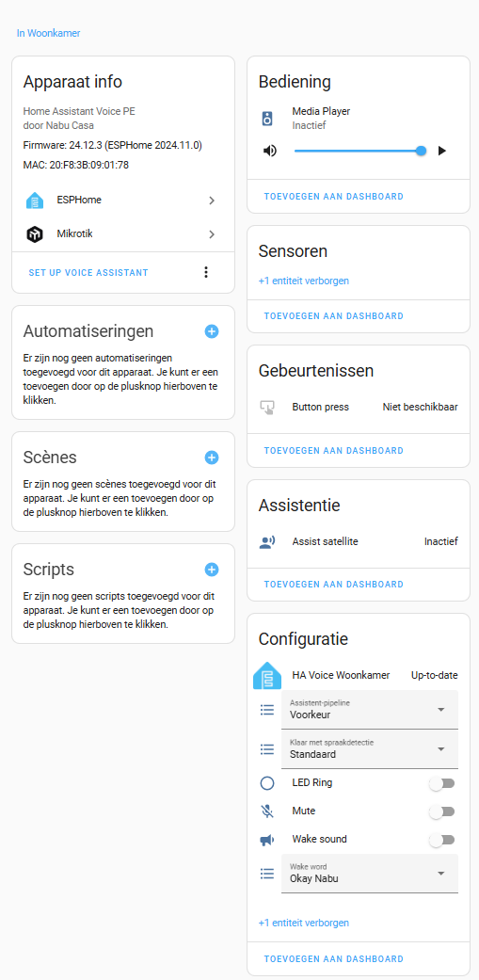Expand the Klaar met spraakdetectie dropdown
The width and height of the screenshot is (479, 980).
pyautogui.click(x=370, y=748)
